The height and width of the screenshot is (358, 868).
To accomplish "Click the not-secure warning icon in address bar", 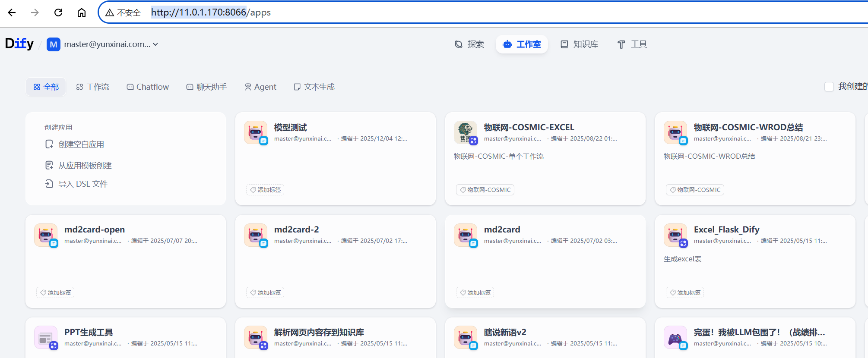I will pyautogui.click(x=110, y=13).
